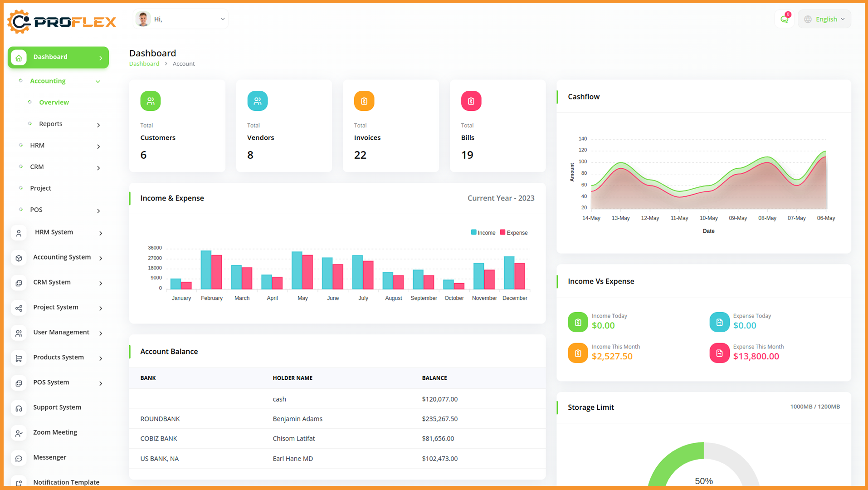This screenshot has width=868, height=490.
Task: Open the English language dropdown
Action: point(824,19)
